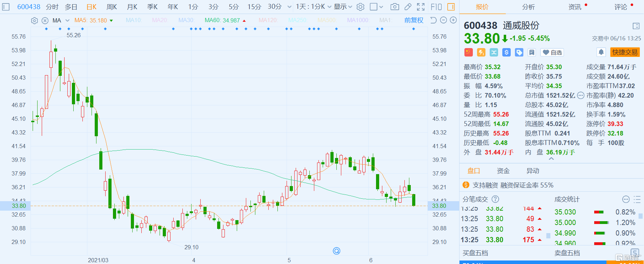This screenshot has width=644, height=264.
Task: Open the MA indicator type dropdown
Action: pos(61,20)
